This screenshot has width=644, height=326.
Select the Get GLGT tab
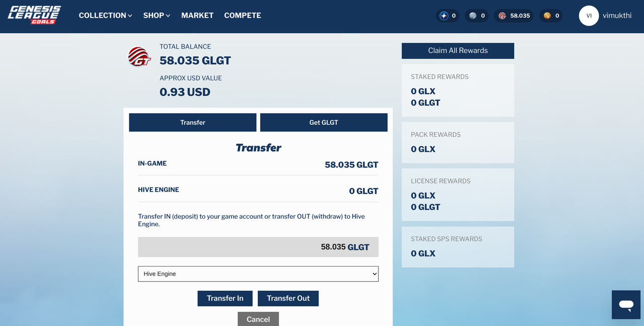(x=324, y=122)
